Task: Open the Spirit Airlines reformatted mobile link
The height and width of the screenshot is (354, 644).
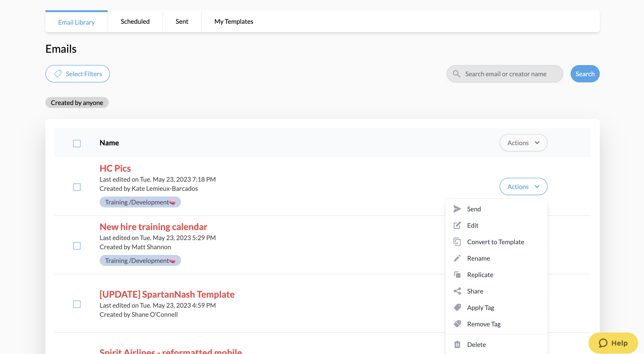Action: 171,351
